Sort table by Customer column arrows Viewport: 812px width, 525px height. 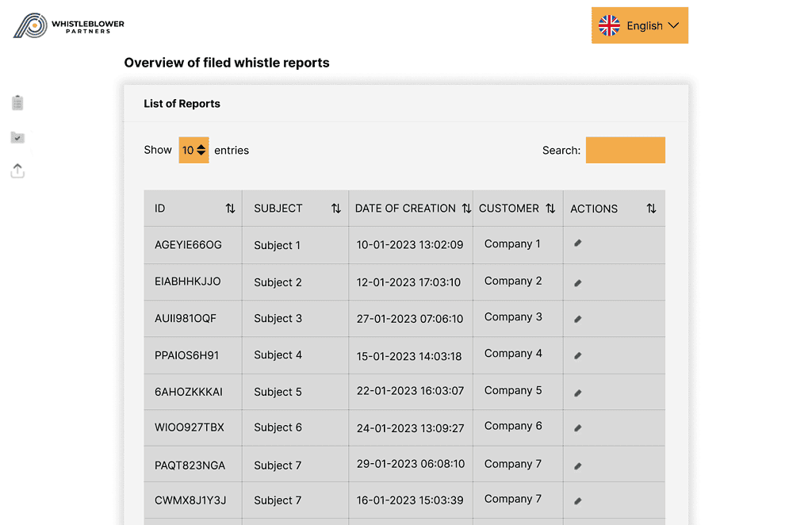point(550,208)
